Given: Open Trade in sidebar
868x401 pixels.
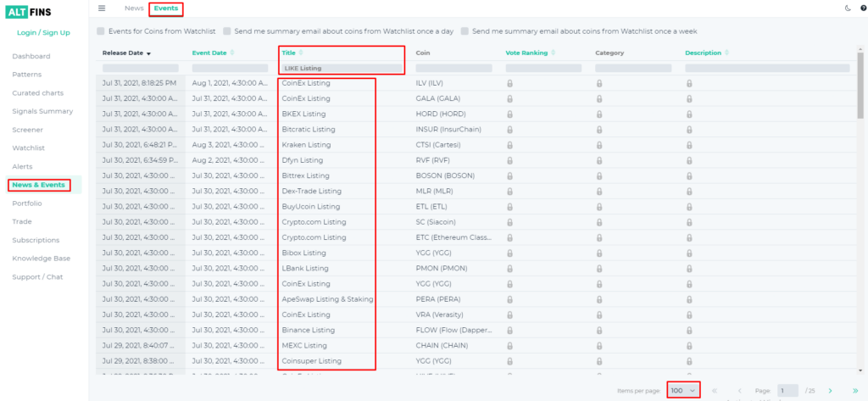Looking at the screenshot, I should coord(21,221).
